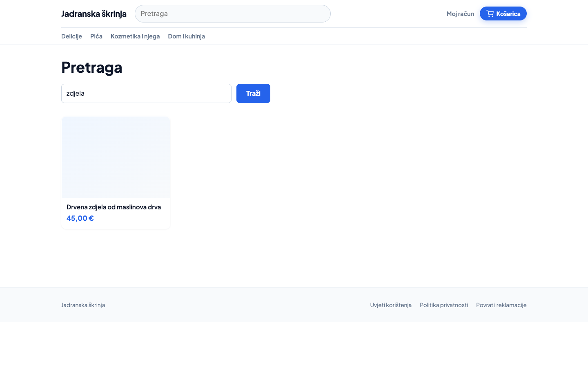The width and height of the screenshot is (588, 368).
Task: Open the product image thumbnail for Drvena zdjela
Action: 116,157
